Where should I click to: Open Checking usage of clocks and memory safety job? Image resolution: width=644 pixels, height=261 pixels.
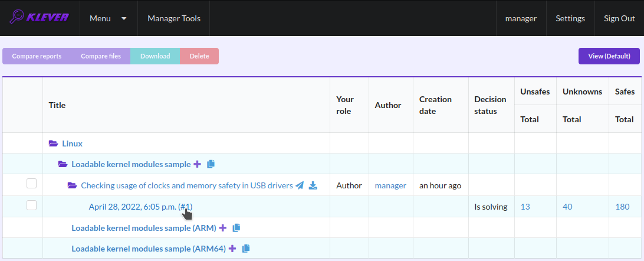(187, 185)
